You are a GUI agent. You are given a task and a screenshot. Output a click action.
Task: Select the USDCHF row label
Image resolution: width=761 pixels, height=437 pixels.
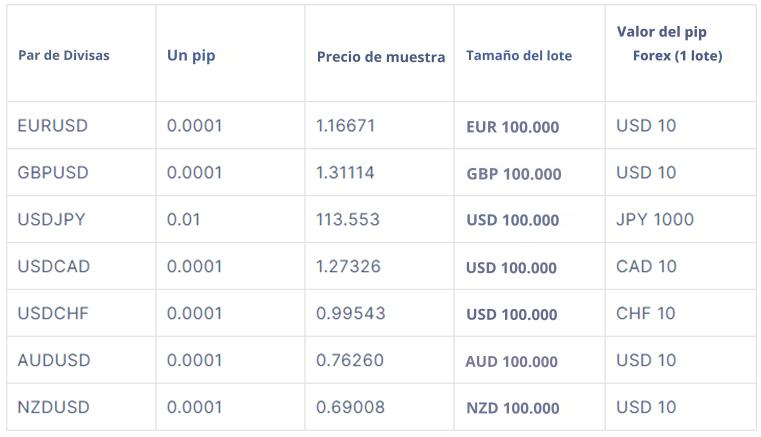pyautogui.click(x=53, y=313)
